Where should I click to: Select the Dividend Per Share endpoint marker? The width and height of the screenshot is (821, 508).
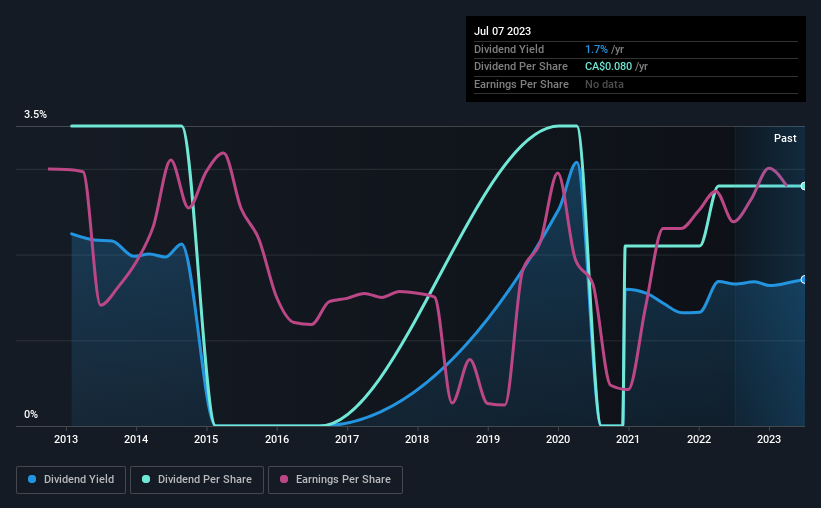pos(804,186)
